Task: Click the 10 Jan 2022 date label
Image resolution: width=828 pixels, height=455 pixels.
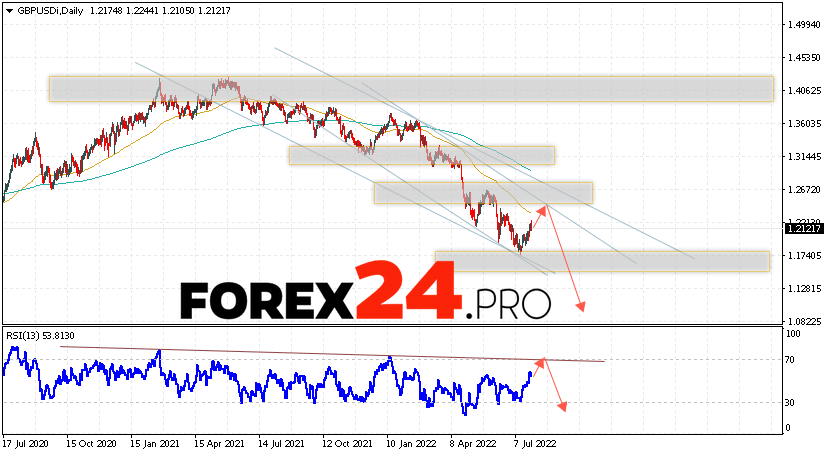Action: click(412, 444)
